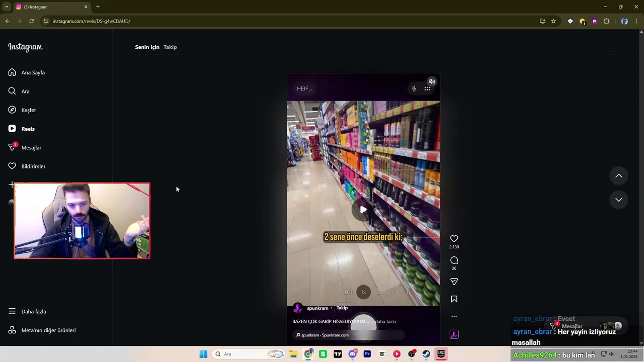The image size is (644, 362).
Task: Open Chrome tab search dropdown
Action: (x=7, y=7)
